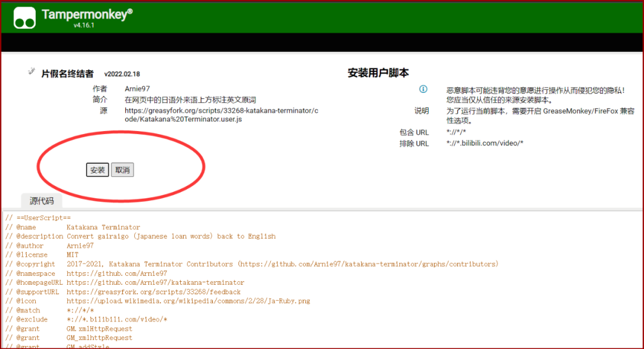Click the version text v2022.02.18
This screenshot has height=349, width=644.
click(122, 74)
